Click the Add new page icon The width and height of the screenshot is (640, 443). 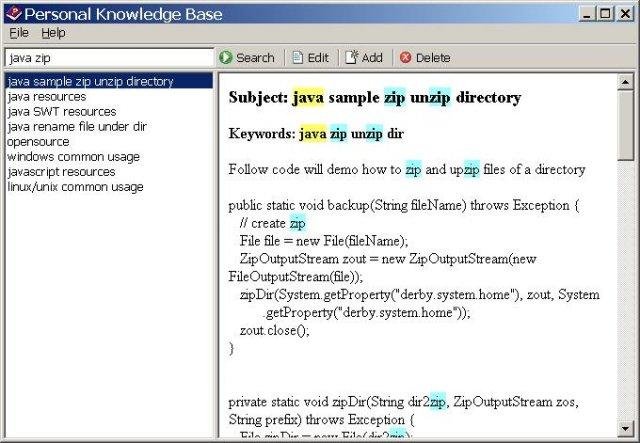351,57
